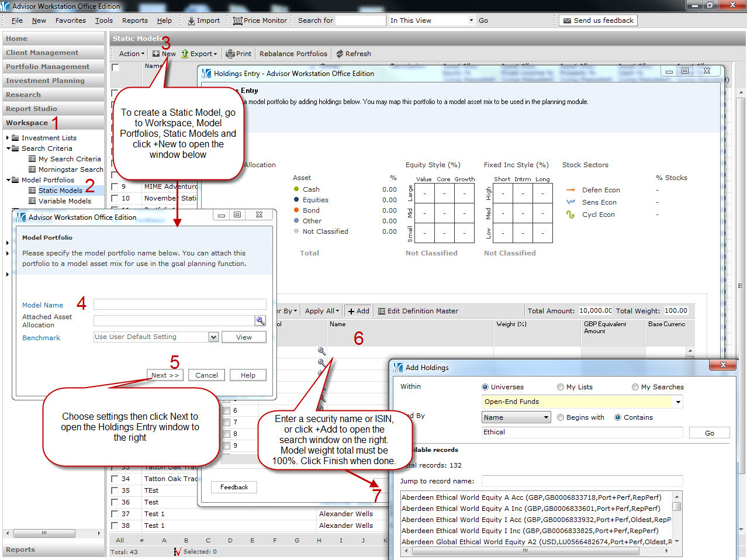Select the Begins with radio option
This screenshot has width=747, height=560.
(561, 417)
